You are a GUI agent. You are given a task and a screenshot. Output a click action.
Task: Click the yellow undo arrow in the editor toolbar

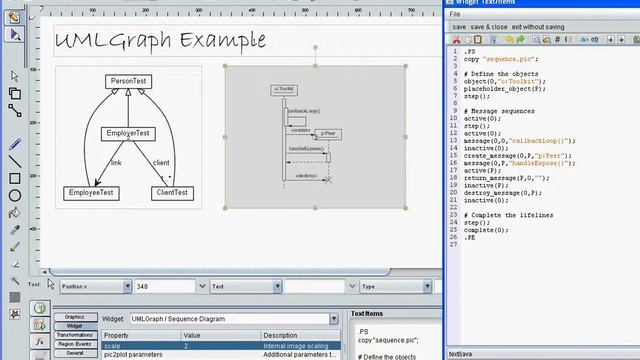pyautogui.click(x=509, y=40)
